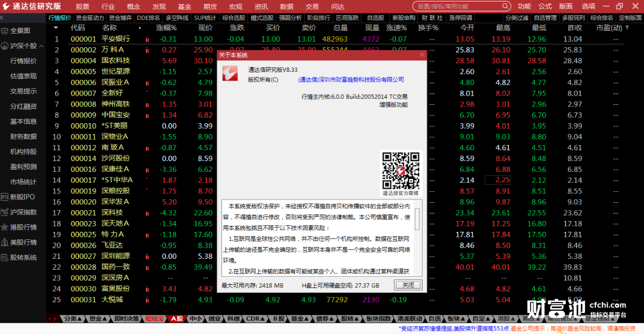Click the 通达信 logo in the title bar
This screenshot has width=644, height=334.
(6, 6)
